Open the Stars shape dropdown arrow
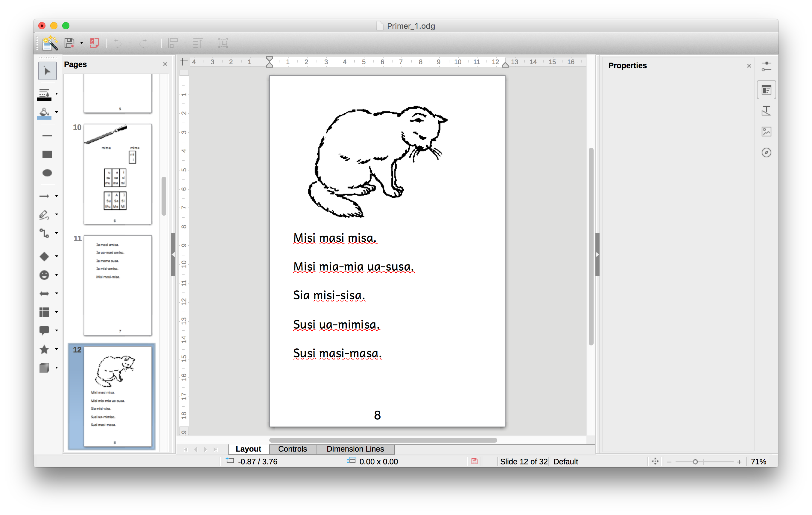The width and height of the screenshot is (812, 515). click(57, 349)
